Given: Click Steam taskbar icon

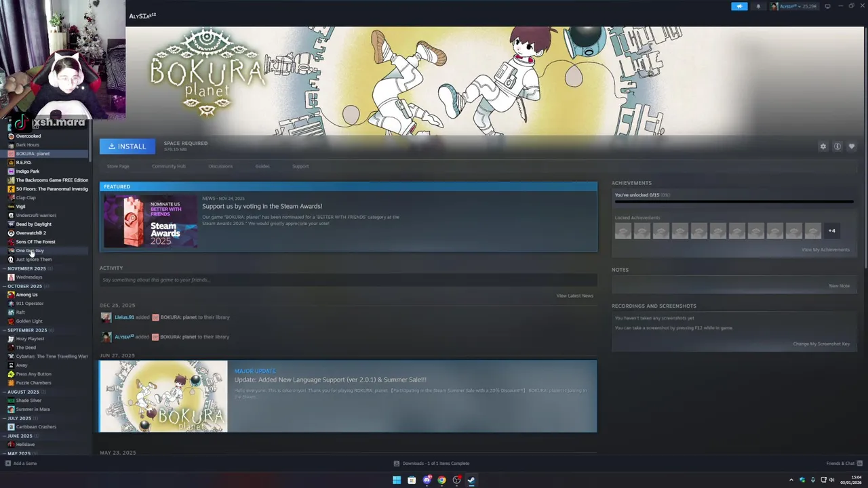Looking at the screenshot, I should (471, 480).
